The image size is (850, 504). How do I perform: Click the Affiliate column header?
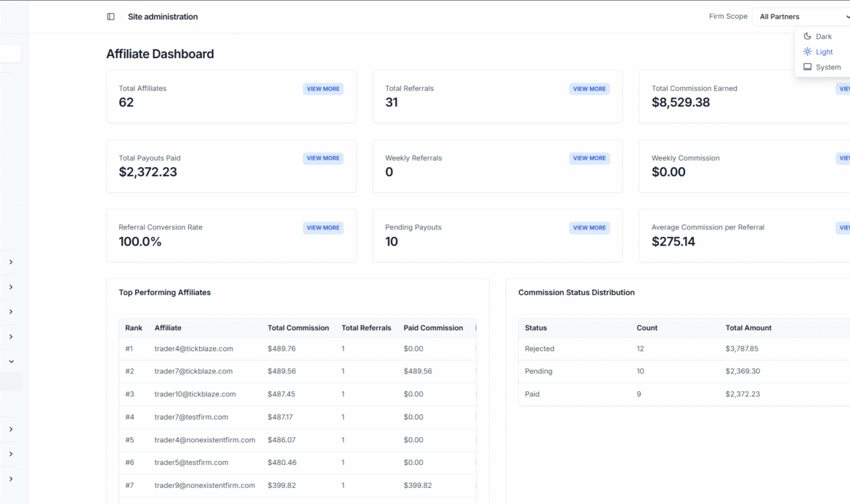click(x=168, y=328)
